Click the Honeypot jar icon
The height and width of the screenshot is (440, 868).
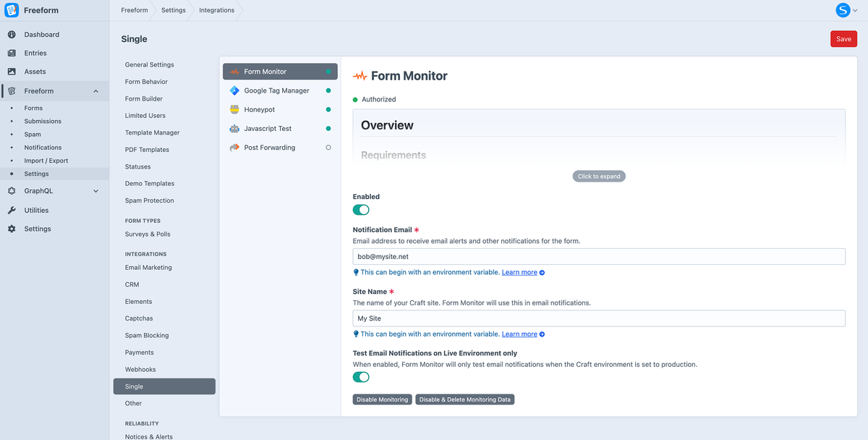coord(234,109)
